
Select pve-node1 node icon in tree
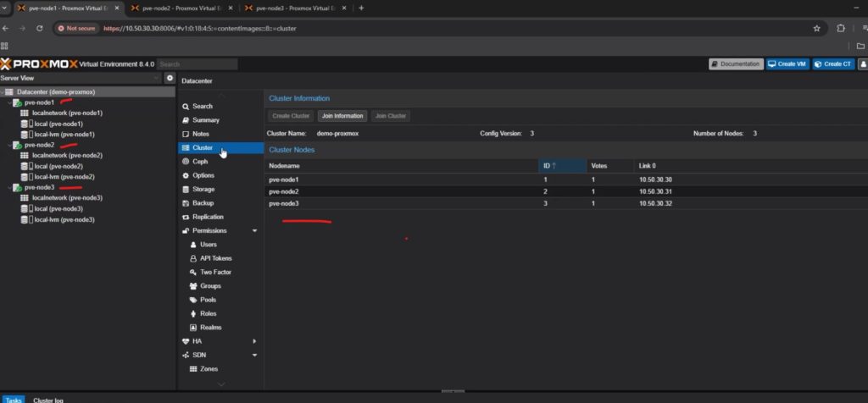pos(18,102)
